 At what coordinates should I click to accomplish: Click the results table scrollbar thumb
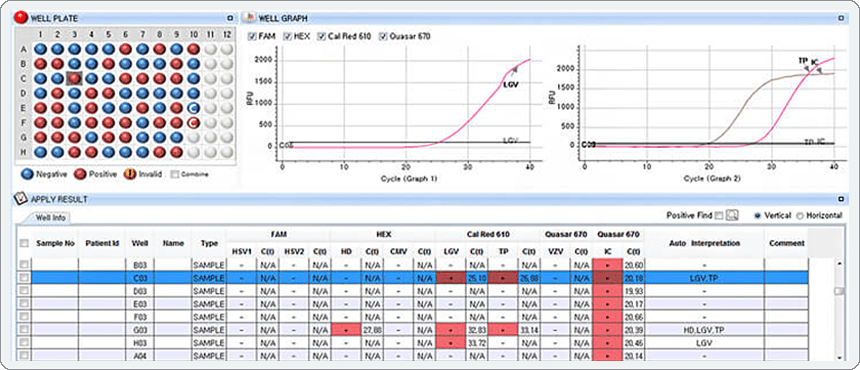coord(839,291)
